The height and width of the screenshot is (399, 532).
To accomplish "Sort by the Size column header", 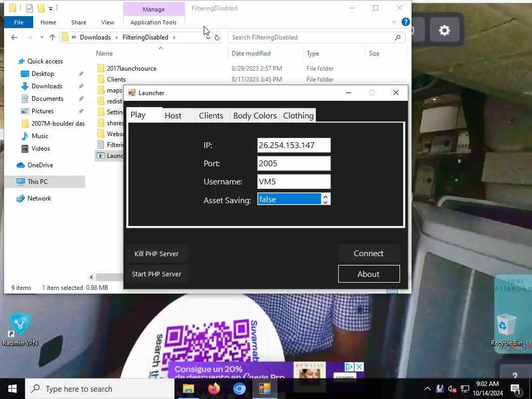I will point(374,54).
